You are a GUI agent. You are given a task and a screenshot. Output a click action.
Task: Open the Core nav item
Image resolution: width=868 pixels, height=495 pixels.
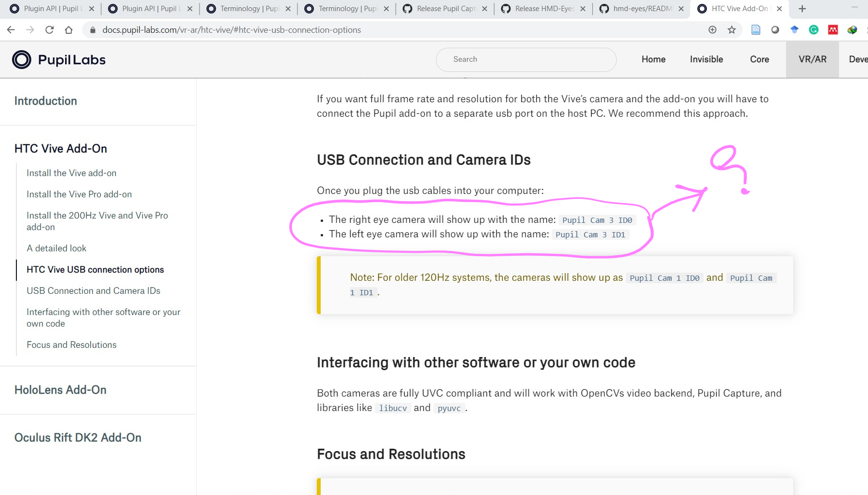tap(759, 59)
